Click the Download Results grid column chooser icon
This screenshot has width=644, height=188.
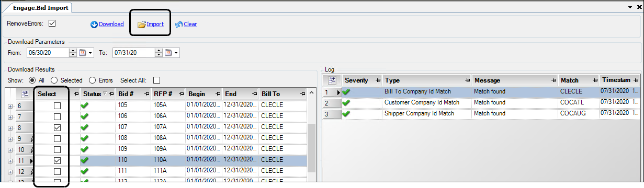pyautogui.click(x=25, y=94)
